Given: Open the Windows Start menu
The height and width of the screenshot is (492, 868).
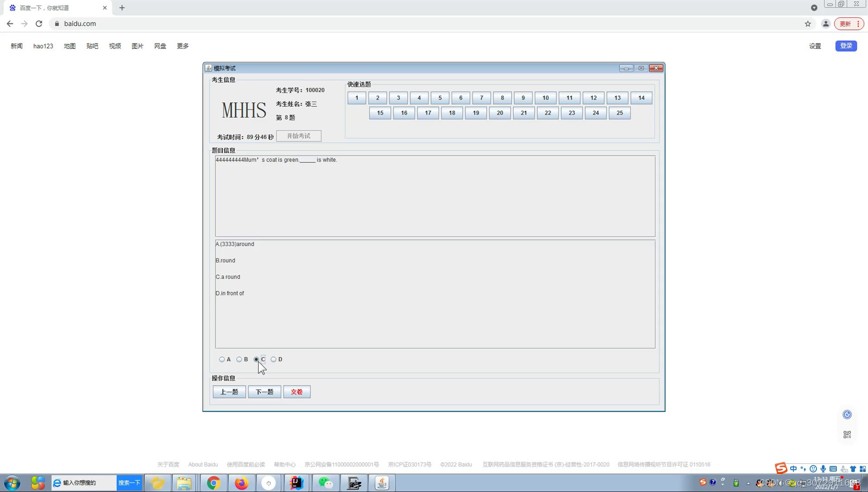Looking at the screenshot, I should [x=12, y=483].
